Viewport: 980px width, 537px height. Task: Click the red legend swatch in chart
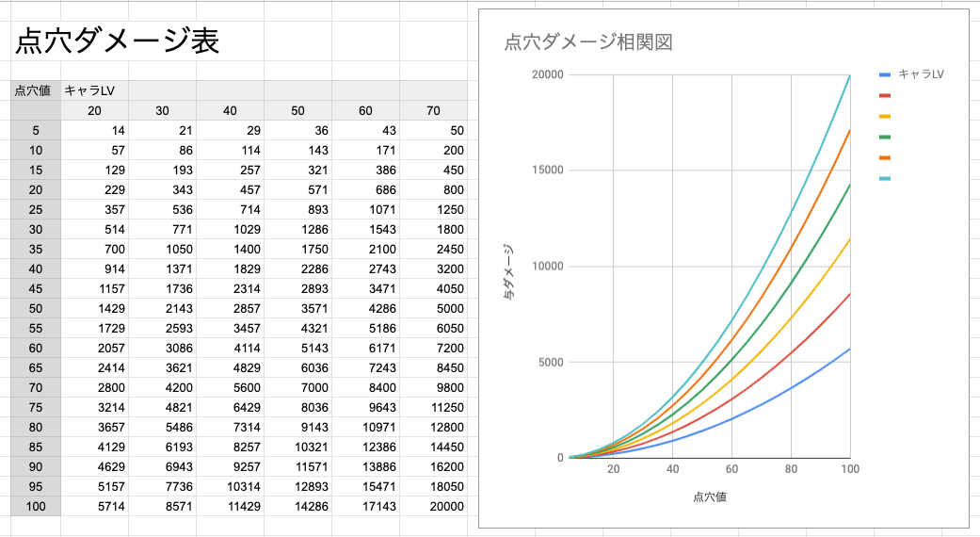(884, 95)
